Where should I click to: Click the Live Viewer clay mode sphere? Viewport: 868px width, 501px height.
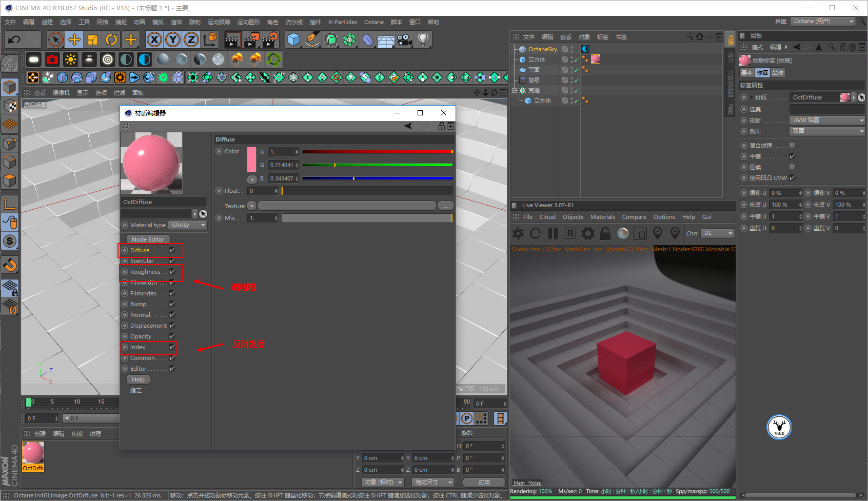[x=623, y=233]
